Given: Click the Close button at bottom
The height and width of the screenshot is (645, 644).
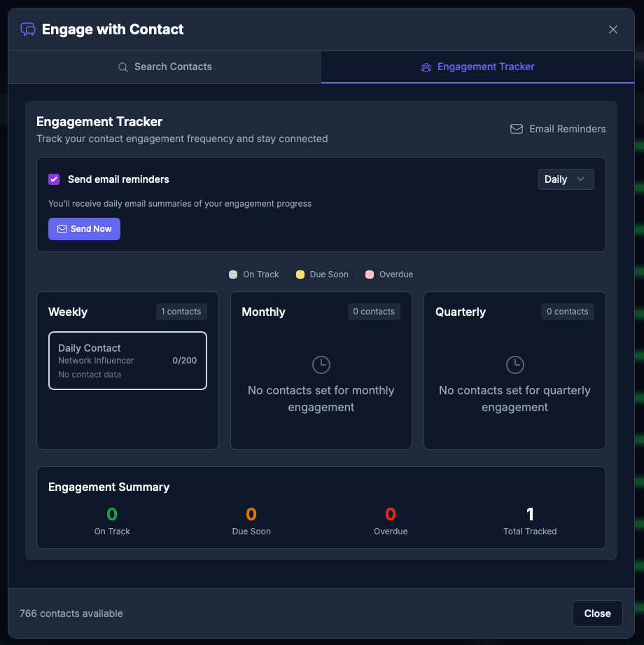Looking at the screenshot, I should [x=597, y=613].
